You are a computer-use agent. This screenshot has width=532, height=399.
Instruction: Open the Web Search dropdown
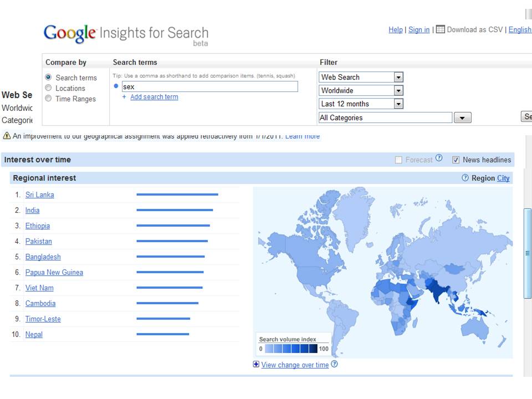click(361, 78)
